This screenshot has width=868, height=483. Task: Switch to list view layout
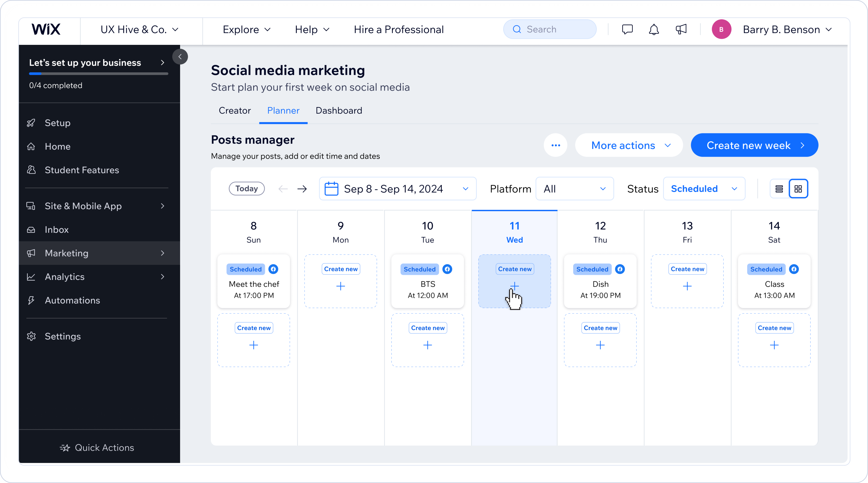(779, 189)
